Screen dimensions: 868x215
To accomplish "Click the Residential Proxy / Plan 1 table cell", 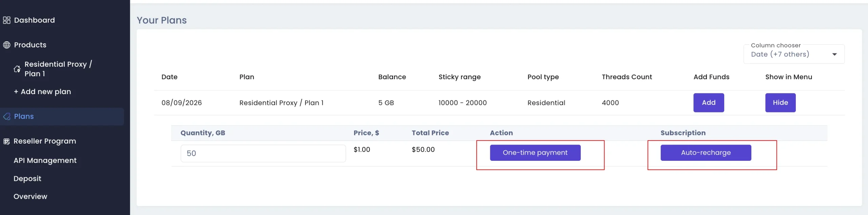I will (x=281, y=103).
